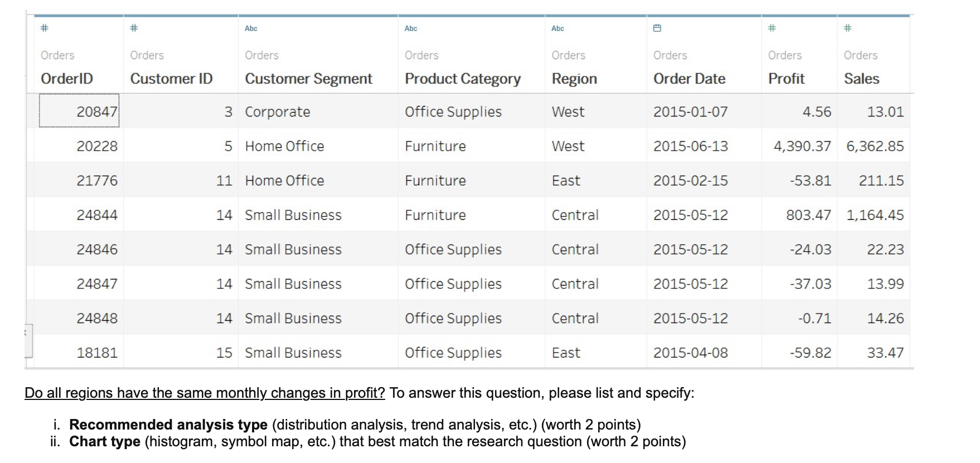Click the Abc type icon above Region

tap(557, 28)
